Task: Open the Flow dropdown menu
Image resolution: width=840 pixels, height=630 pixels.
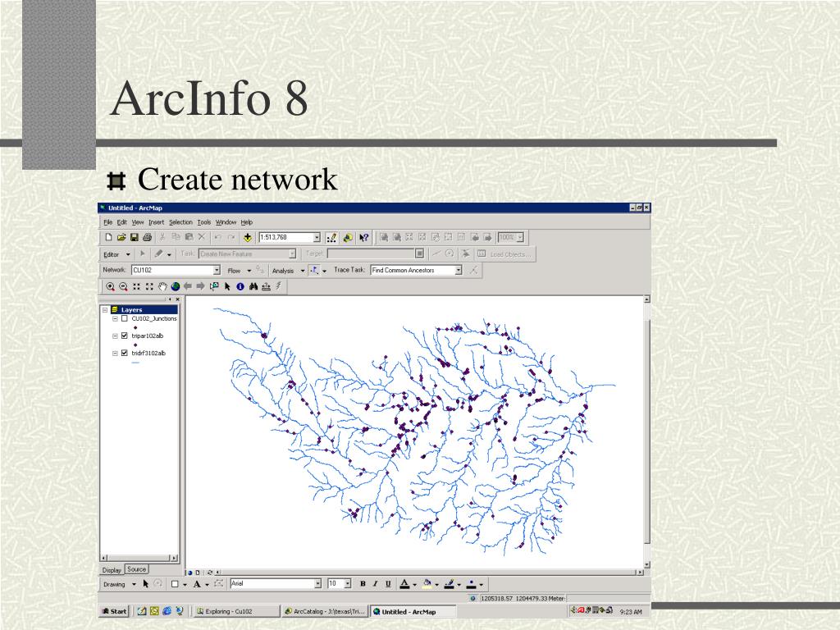Action: coord(239,271)
